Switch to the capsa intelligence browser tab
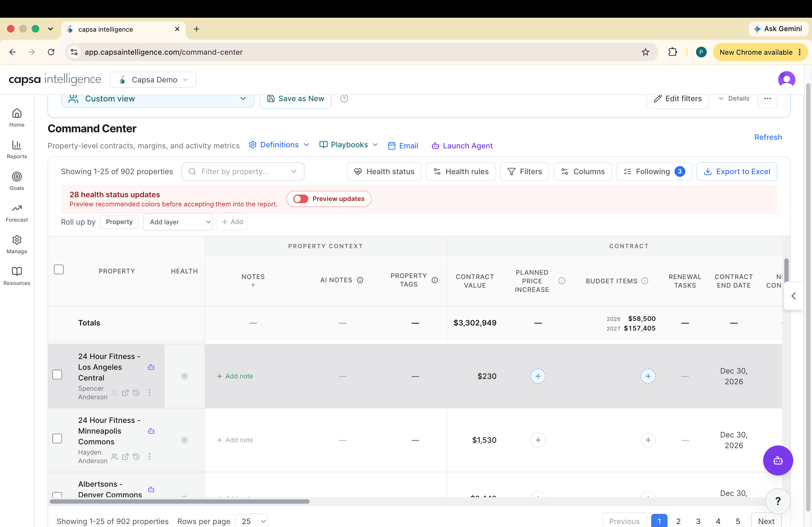This screenshot has width=812, height=527. (124, 29)
